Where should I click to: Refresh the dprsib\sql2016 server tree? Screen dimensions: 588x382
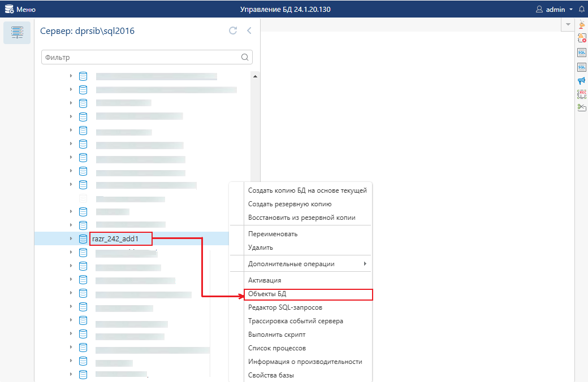pos(233,31)
